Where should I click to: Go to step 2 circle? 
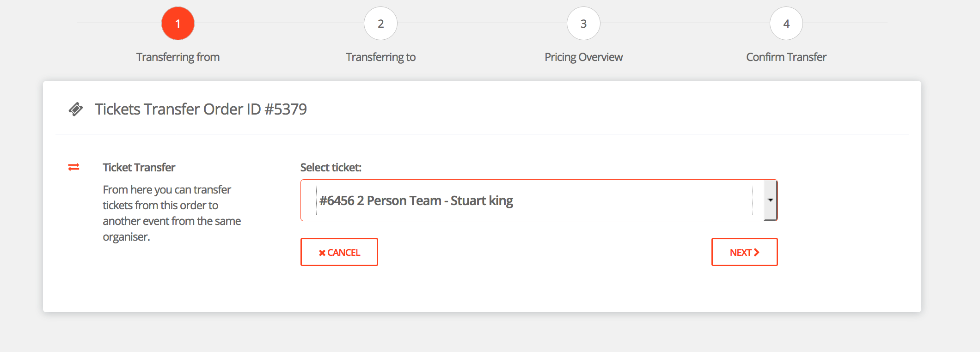380,24
